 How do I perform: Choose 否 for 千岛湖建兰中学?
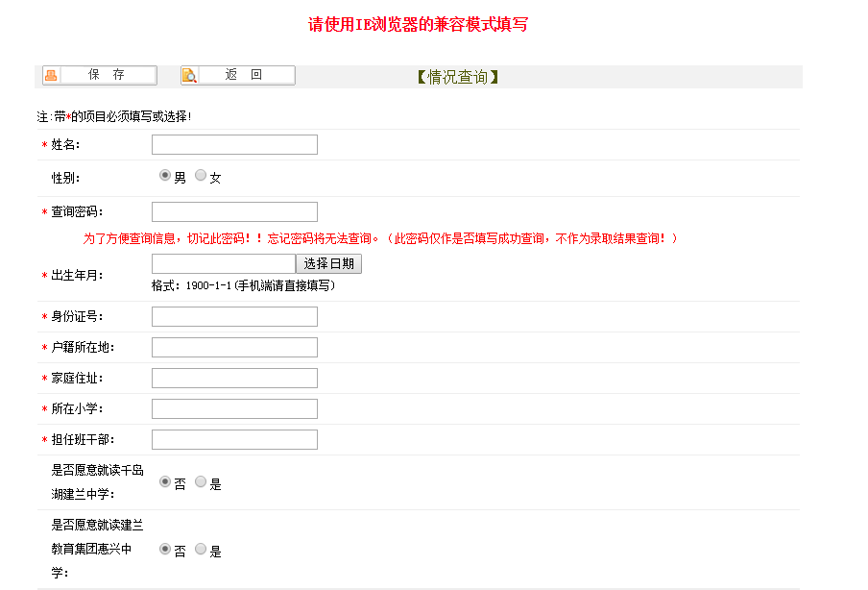164,482
